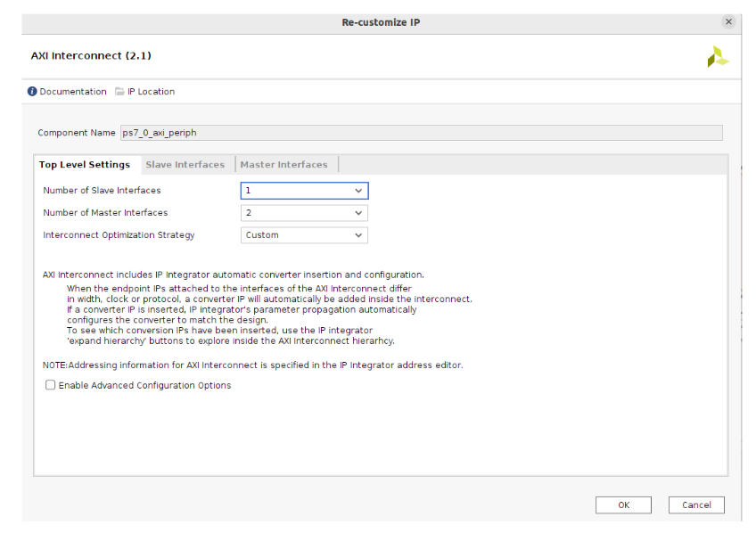Click the OK button
Viewport: 756px width, 533px height.
(x=623, y=505)
